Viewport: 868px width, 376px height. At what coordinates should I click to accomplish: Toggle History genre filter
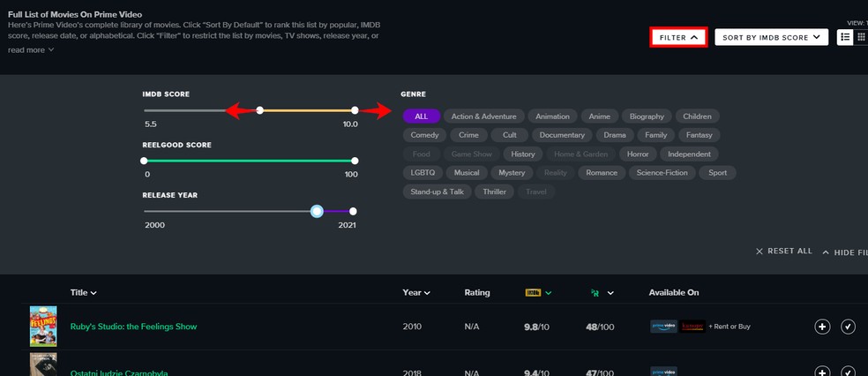coord(523,154)
